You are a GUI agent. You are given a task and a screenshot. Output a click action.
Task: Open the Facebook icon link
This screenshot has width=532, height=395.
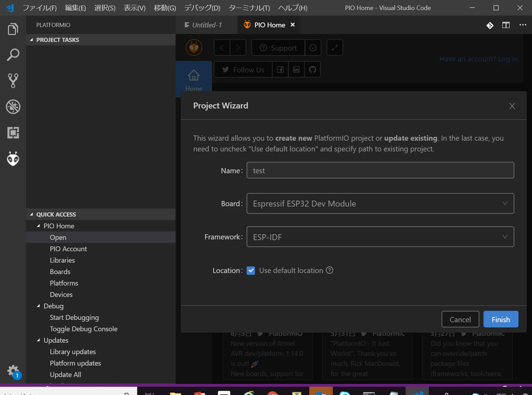[x=280, y=70]
